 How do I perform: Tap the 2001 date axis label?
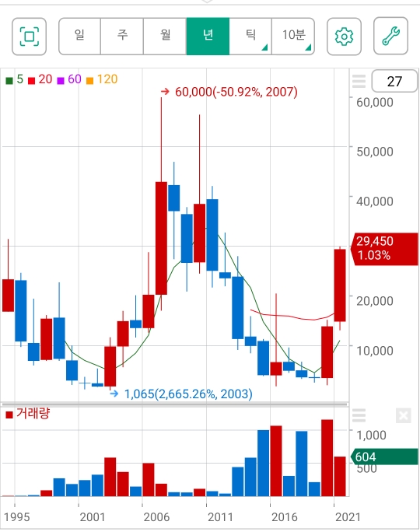point(93,517)
